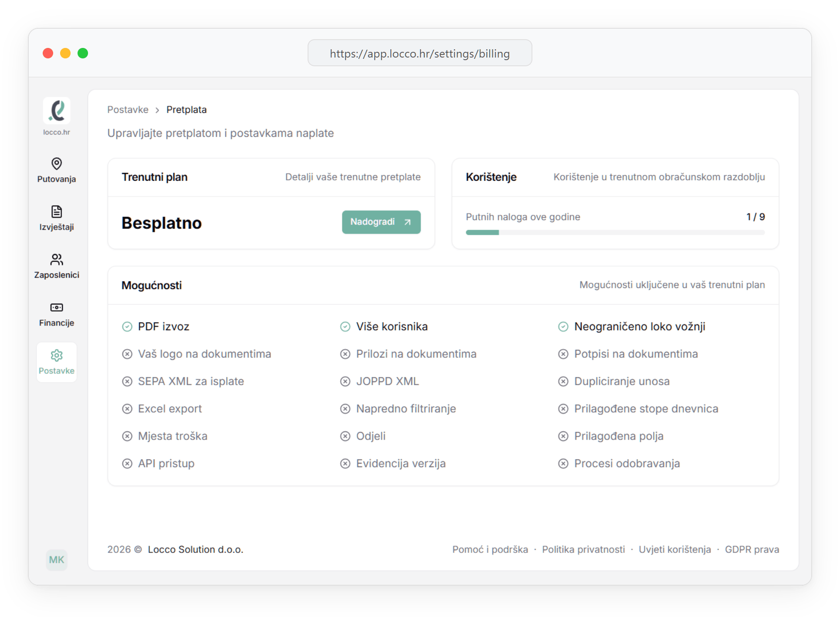Open Izvještaji via the document icon

(x=57, y=212)
